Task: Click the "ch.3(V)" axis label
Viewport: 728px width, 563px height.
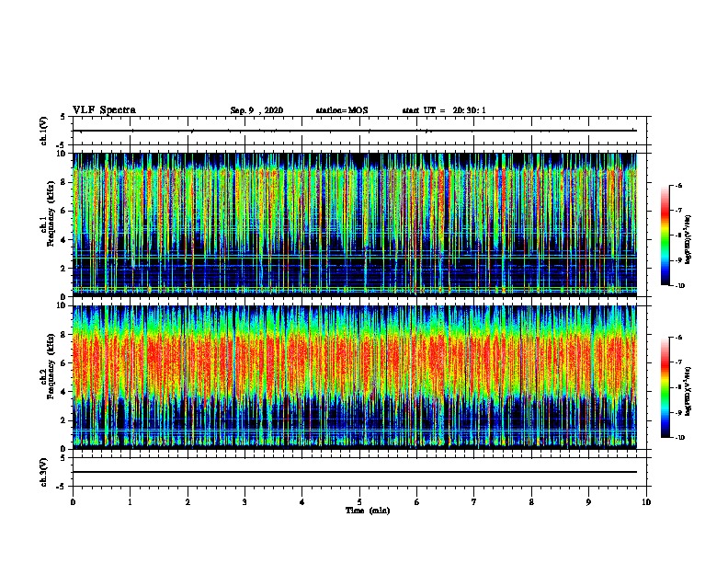Action: point(44,472)
